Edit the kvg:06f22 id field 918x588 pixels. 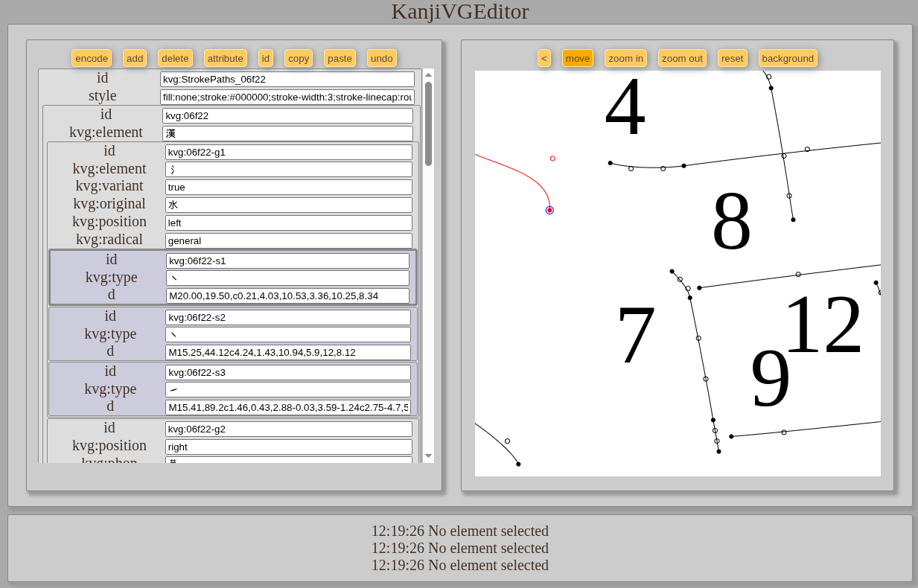287,115
